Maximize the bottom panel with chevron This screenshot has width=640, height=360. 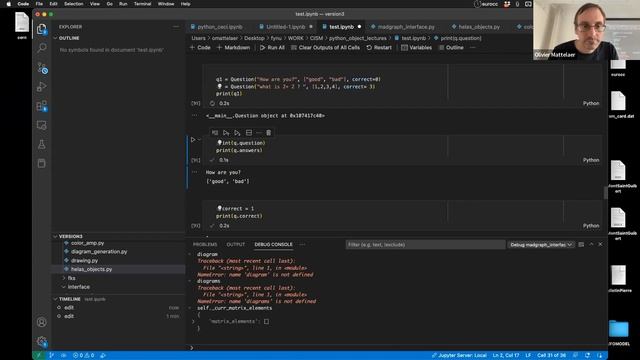[591, 244]
